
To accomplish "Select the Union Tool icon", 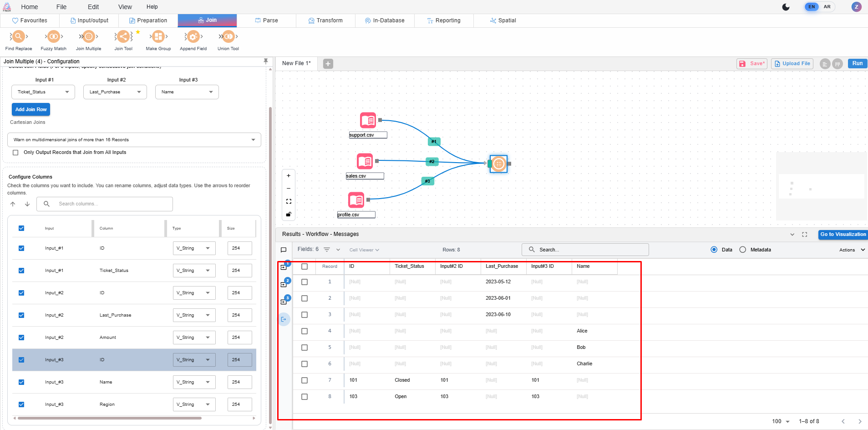I will click(x=228, y=37).
